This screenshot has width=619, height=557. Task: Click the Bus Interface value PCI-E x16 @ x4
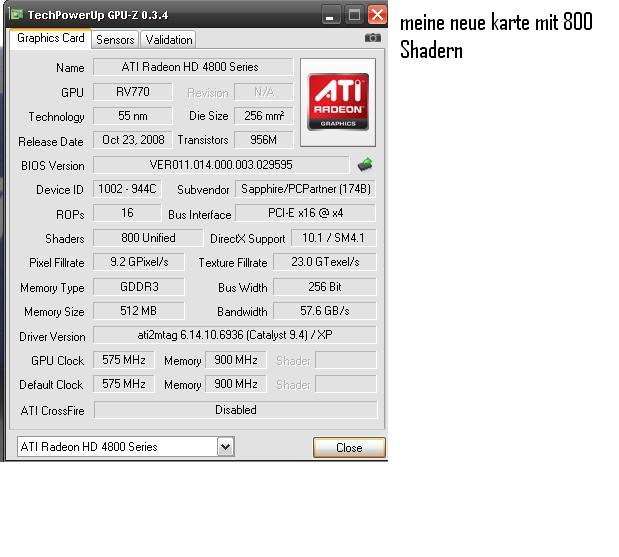tap(306, 213)
